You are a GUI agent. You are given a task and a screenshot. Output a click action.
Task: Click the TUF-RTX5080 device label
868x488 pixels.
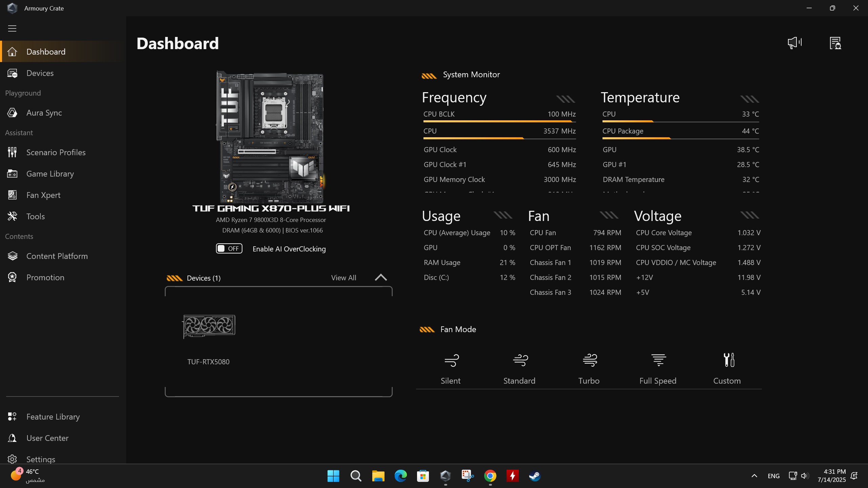click(x=209, y=362)
